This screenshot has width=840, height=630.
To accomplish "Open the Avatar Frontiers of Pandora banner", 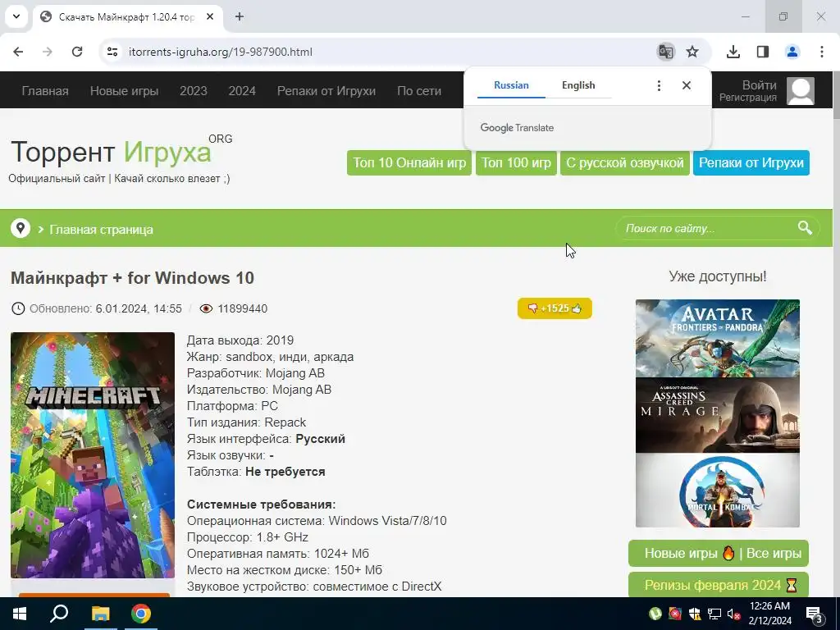I will tap(717, 338).
